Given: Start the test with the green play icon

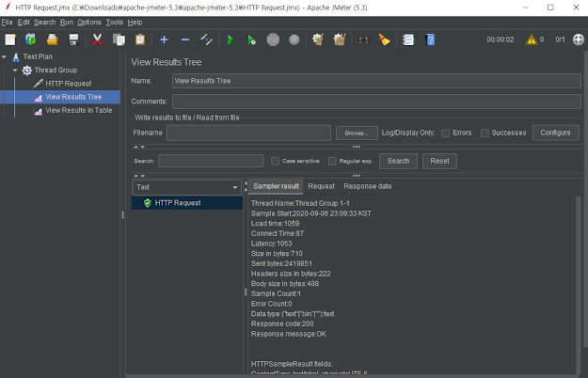Looking at the screenshot, I should click(230, 39).
